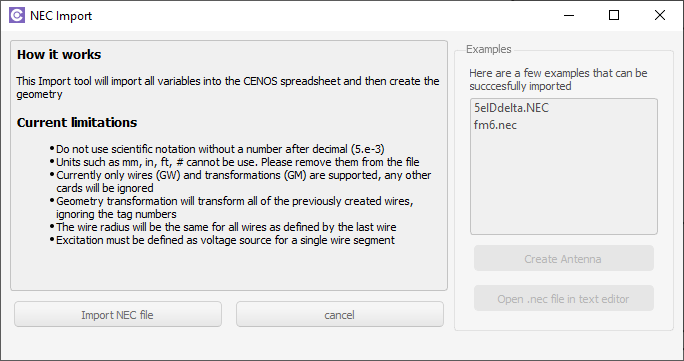The image size is (684, 361).
Task: Click empty area of the examples list
Action: tap(564, 183)
